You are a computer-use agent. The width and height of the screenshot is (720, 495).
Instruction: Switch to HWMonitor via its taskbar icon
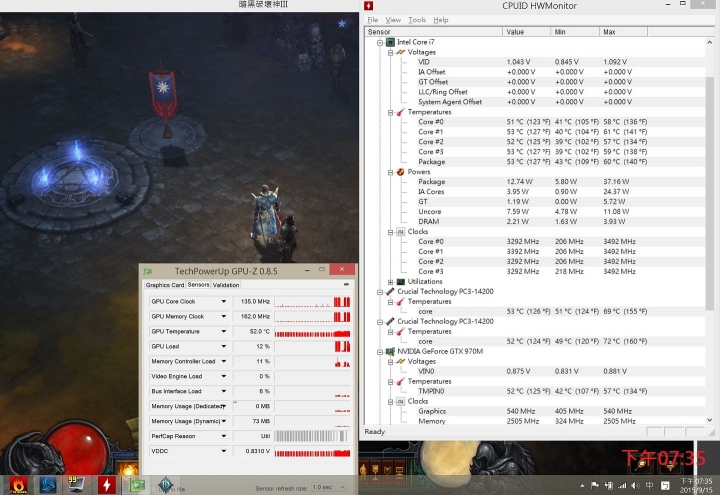coord(107,485)
